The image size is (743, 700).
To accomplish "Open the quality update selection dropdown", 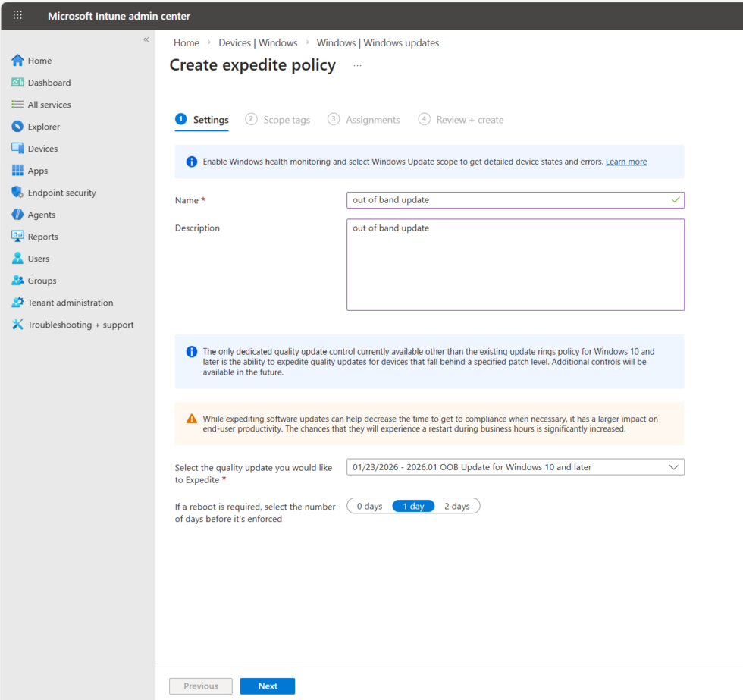I will pos(516,467).
